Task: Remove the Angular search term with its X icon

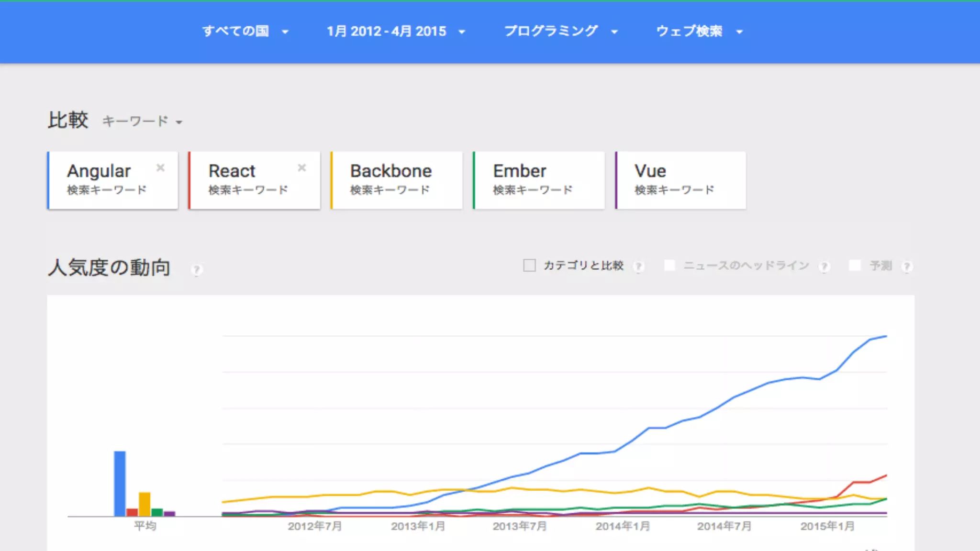Action: [x=160, y=167]
